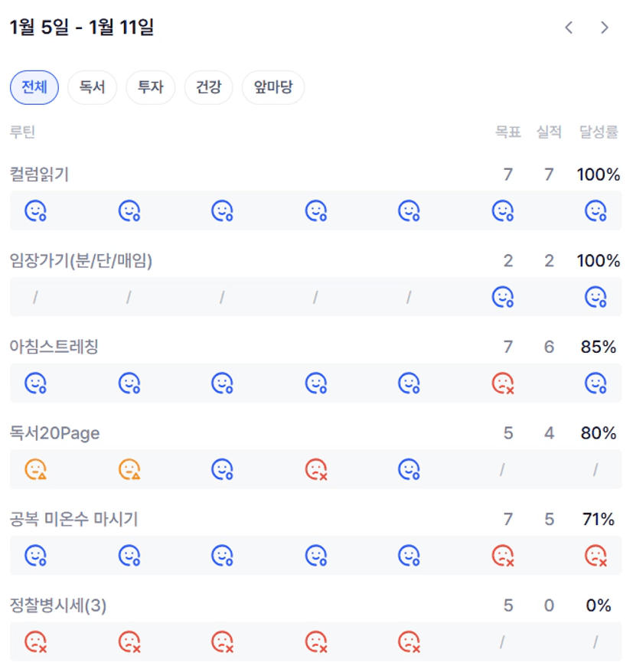The image size is (633, 672).
Task: Filter routines by 앞마당
Action: click(x=273, y=87)
